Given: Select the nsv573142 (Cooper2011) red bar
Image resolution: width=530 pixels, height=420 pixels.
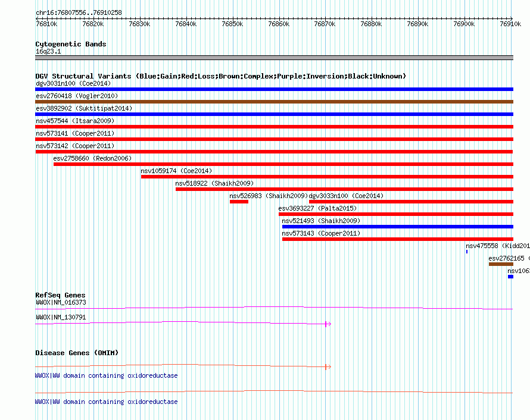Looking at the screenshot, I should [x=274, y=152].
